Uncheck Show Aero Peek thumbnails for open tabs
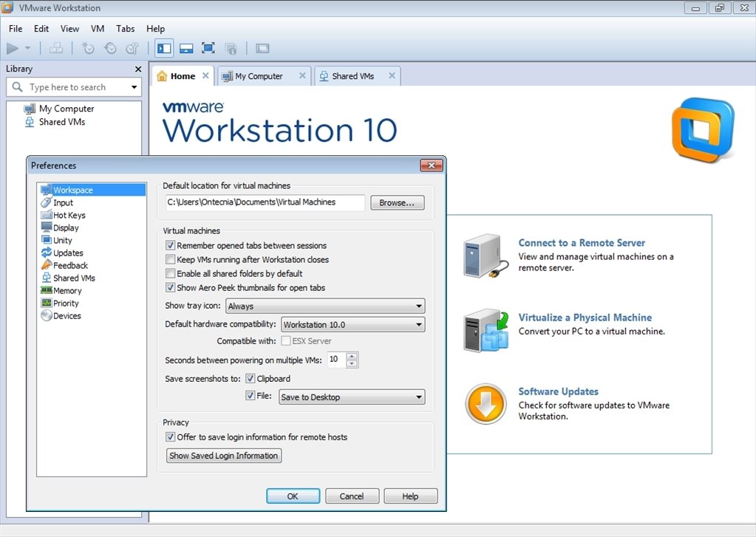The height and width of the screenshot is (537, 756). [170, 287]
